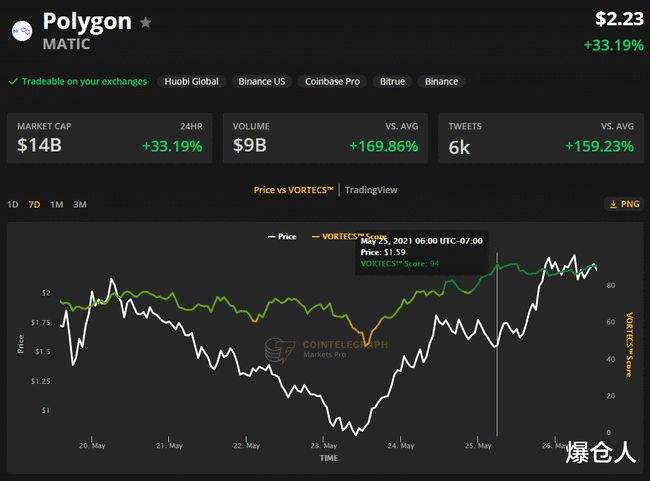Switch chart range to 1D

pos(13,204)
